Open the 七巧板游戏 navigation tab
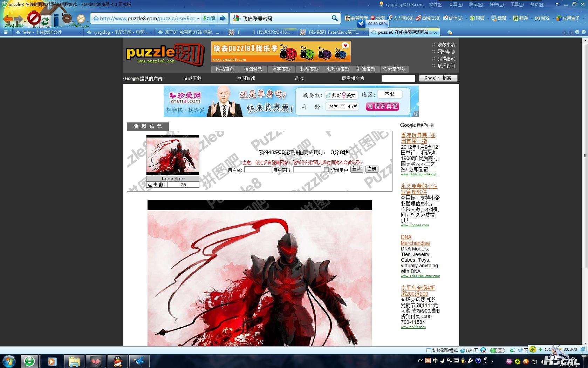This screenshot has width=588, height=368. click(338, 69)
